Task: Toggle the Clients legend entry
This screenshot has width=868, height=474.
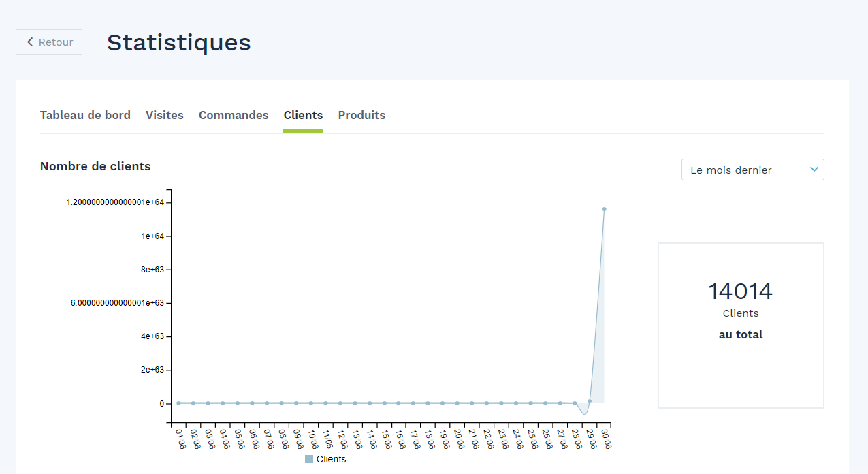Action: [x=325, y=459]
